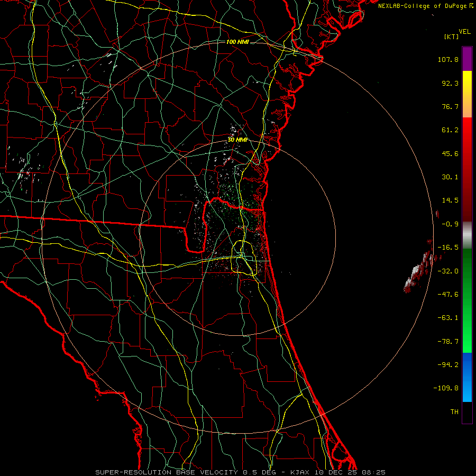Select the -32.0 legend value
This screenshot has height=476, width=476.
click(448, 271)
